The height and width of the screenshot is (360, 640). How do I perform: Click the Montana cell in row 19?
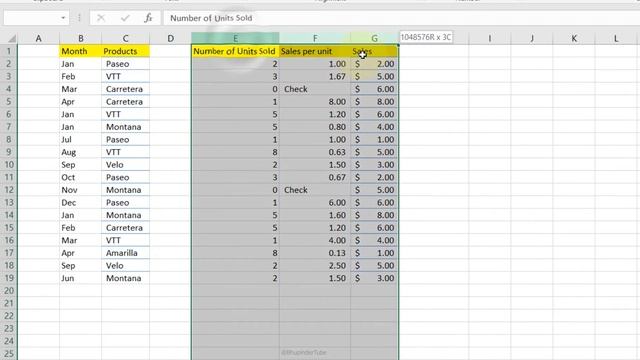click(x=125, y=278)
